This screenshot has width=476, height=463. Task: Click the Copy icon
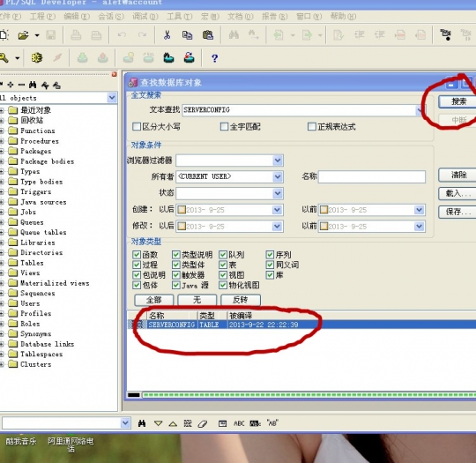(x=187, y=35)
